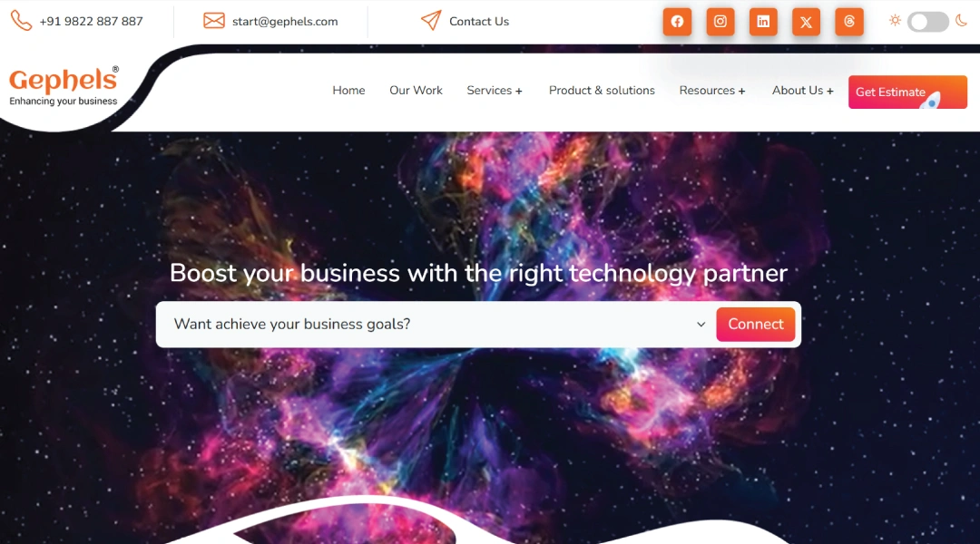Click the email envelope icon
Image resolution: width=980 pixels, height=544 pixels.
[x=214, y=21]
